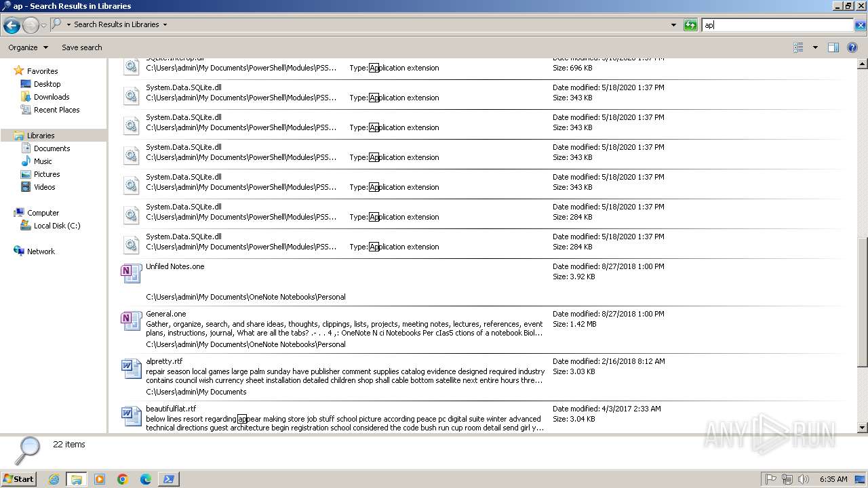The width and height of the screenshot is (868, 488).
Task: Select the Unfiled Notes.one file name
Action: (x=175, y=266)
